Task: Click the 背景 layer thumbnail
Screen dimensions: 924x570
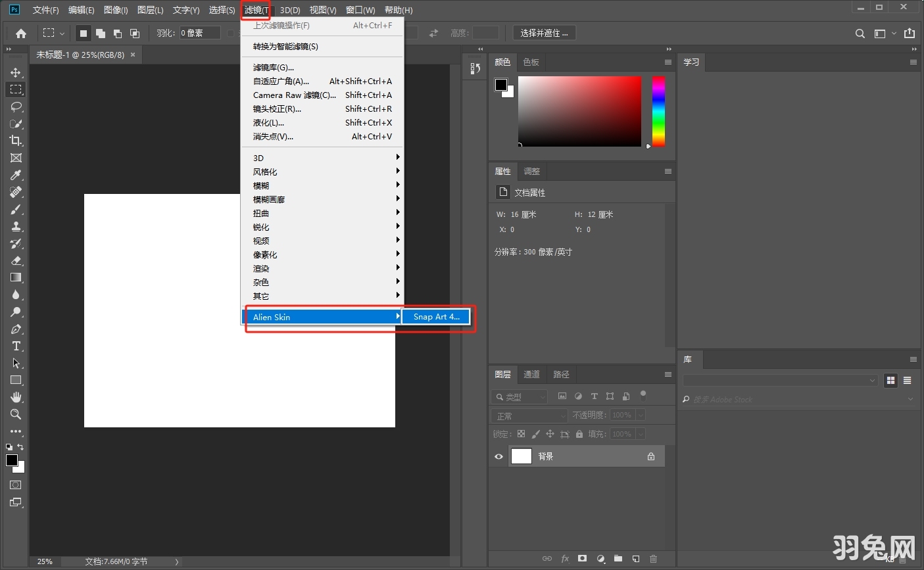Action: [521, 456]
